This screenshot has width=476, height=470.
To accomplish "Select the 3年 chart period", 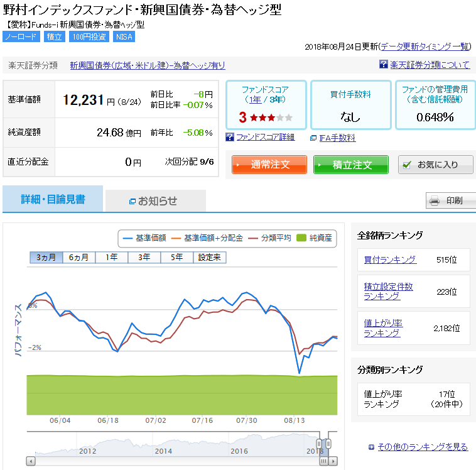I will click(x=144, y=258).
